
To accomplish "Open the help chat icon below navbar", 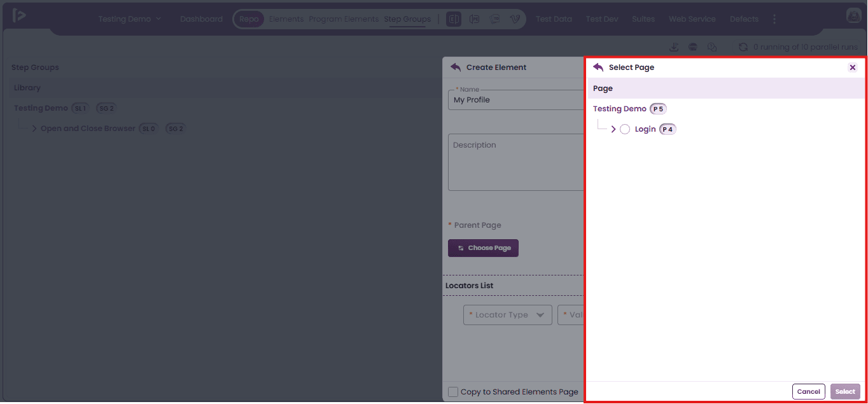I will [712, 47].
